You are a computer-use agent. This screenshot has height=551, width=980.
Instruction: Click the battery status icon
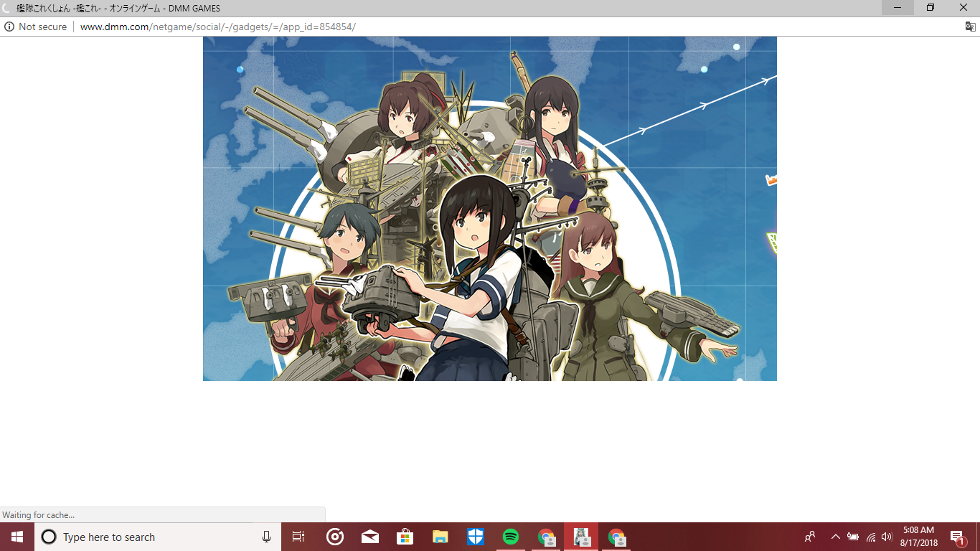853,537
